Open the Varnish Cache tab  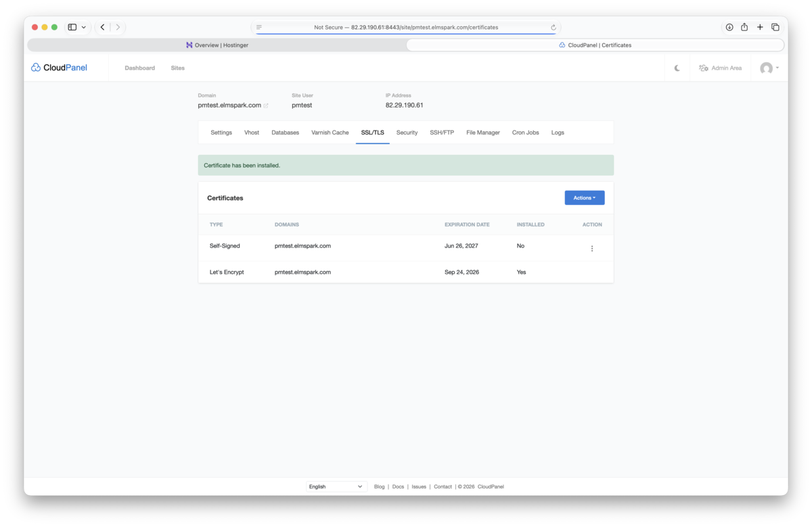[x=330, y=133]
